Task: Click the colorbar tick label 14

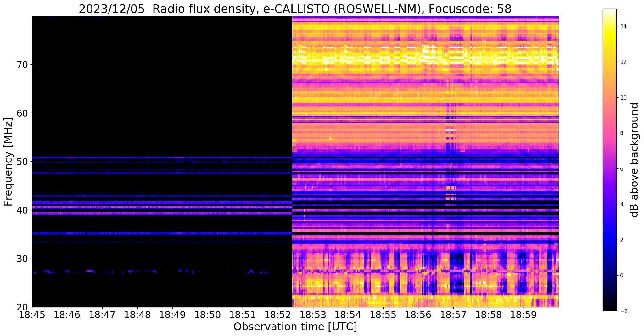Action: [623, 26]
